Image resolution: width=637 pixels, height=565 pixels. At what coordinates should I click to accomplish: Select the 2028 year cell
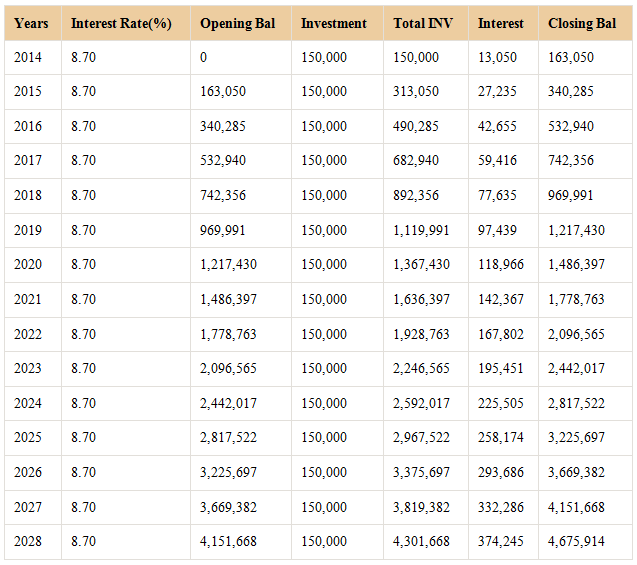(x=28, y=542)
